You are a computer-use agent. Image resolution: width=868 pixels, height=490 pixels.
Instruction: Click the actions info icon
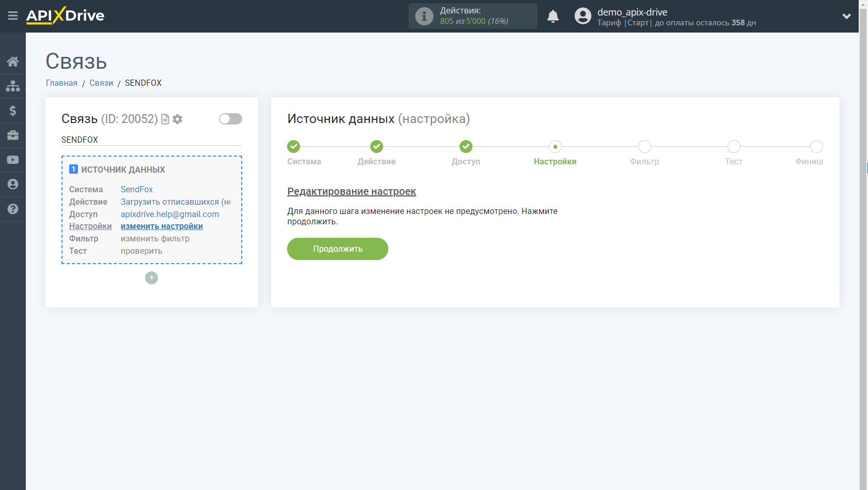[424, 16]
